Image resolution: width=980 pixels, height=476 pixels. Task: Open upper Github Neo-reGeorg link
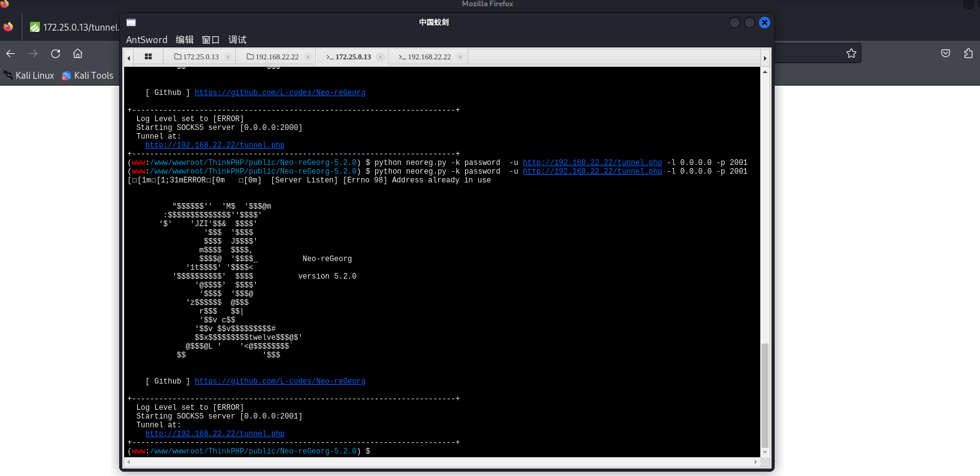(280, 92)
